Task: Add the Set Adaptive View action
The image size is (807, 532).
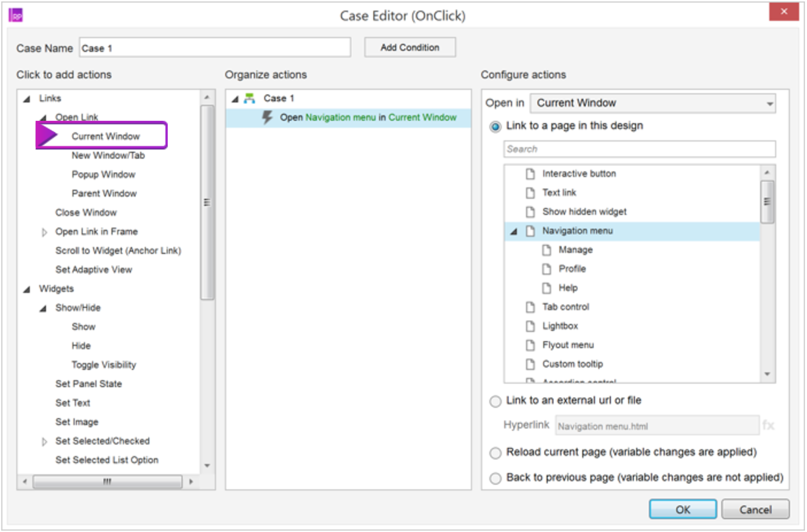Action: point(94,270)
